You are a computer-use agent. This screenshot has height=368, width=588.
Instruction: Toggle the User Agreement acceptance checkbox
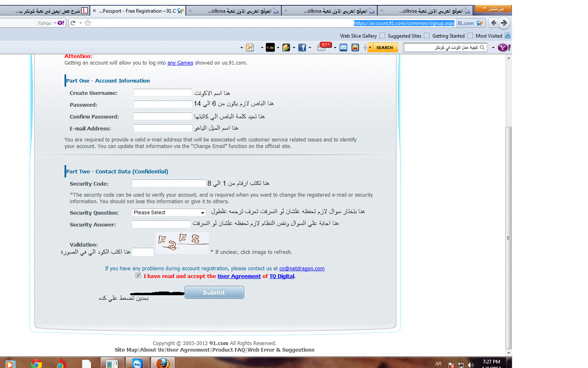138,276
